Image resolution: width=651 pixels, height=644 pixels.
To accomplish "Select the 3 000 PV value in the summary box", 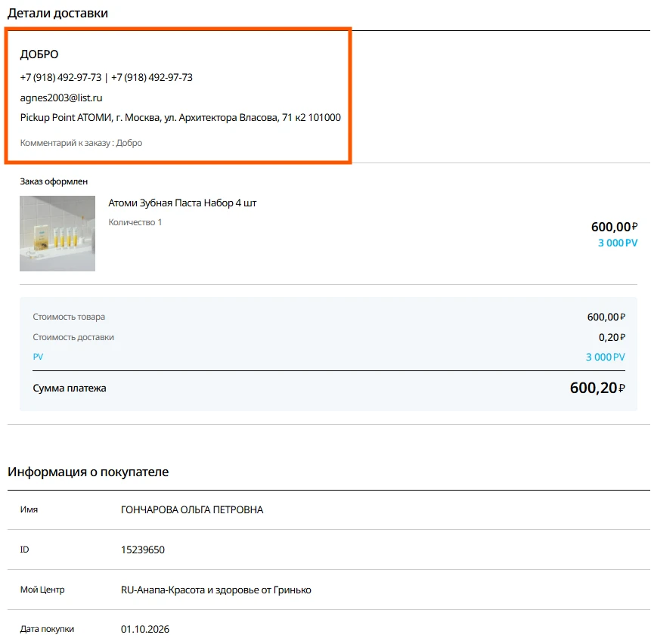I will [x=606, y=357].
